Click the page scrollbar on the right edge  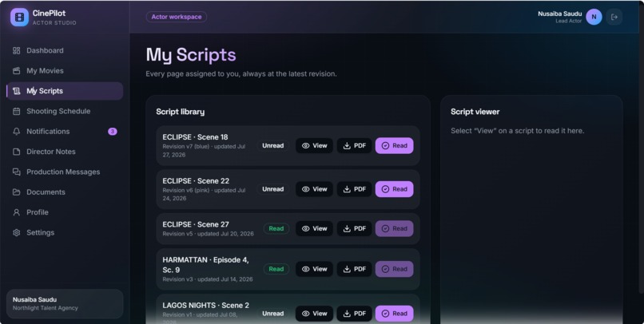641,148
